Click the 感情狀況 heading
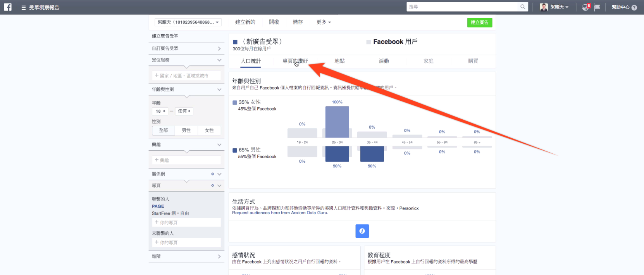 pyautogui.click(x=244, y=255)
